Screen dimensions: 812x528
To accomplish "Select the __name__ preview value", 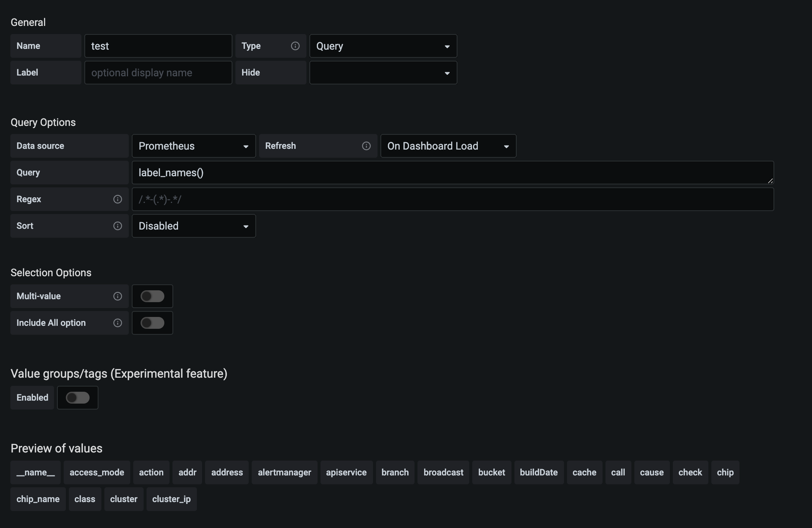I will tap(35, 472).
